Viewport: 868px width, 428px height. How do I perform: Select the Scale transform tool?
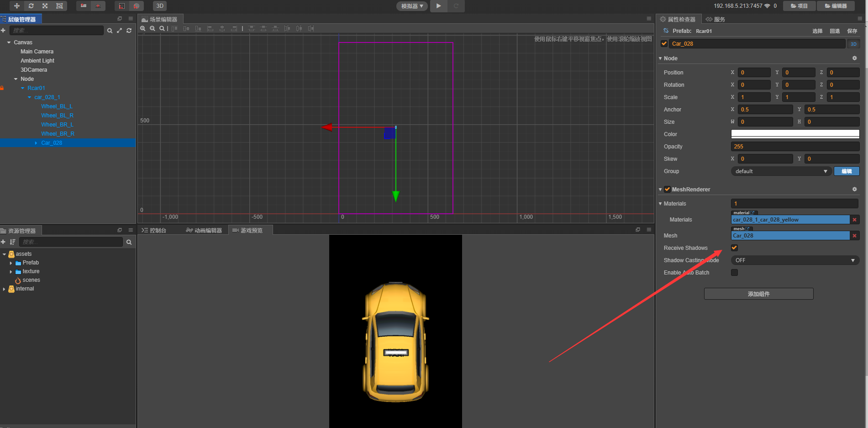(x=45, y=6)
